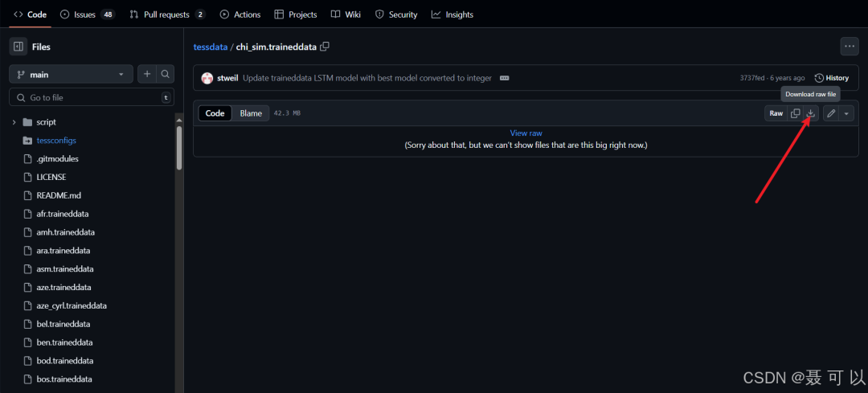Open the Insights tab
This screenshot has height=393, width=868.
pos(452,14)
